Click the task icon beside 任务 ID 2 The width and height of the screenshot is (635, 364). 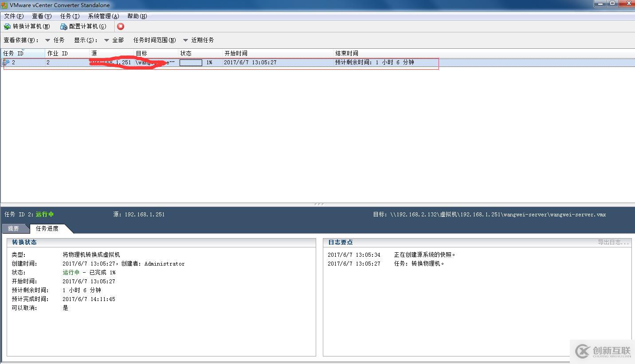(x=7, y=62)
